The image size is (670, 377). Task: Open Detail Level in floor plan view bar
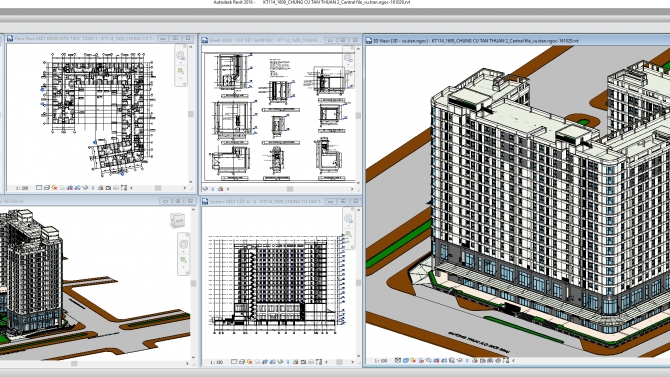click(39, 188)
